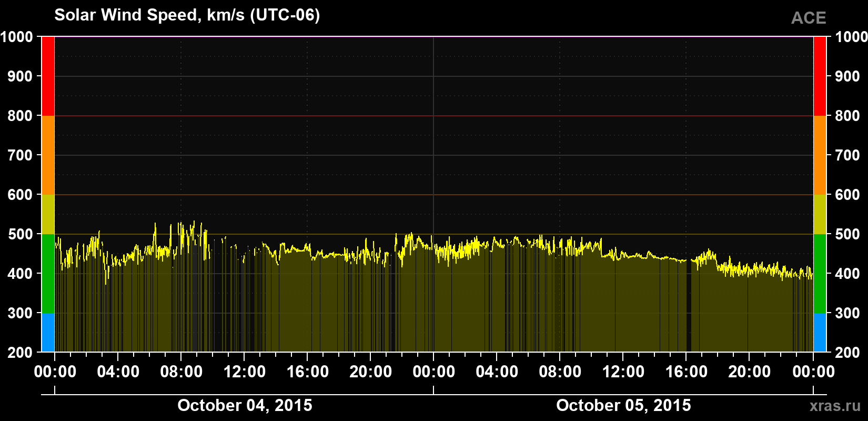Select the October 04, 2015 date label
The height and width of the screenshot is (421, 868).
245,405
